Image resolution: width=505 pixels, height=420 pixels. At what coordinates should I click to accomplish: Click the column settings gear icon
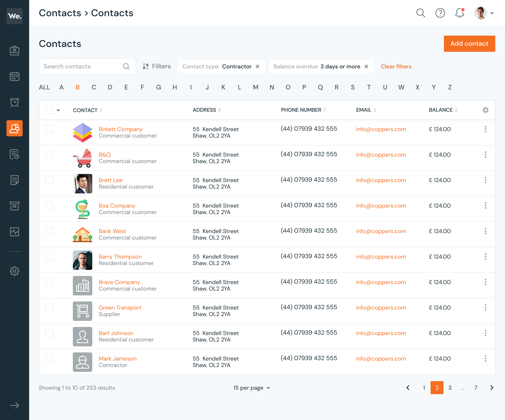(486, 110)
